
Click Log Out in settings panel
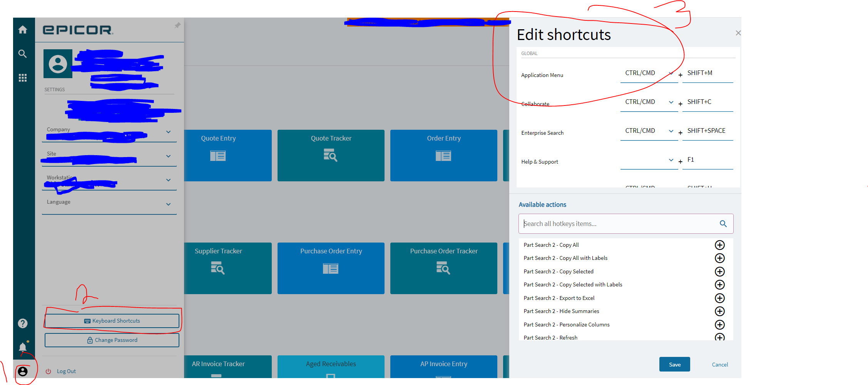66,371
